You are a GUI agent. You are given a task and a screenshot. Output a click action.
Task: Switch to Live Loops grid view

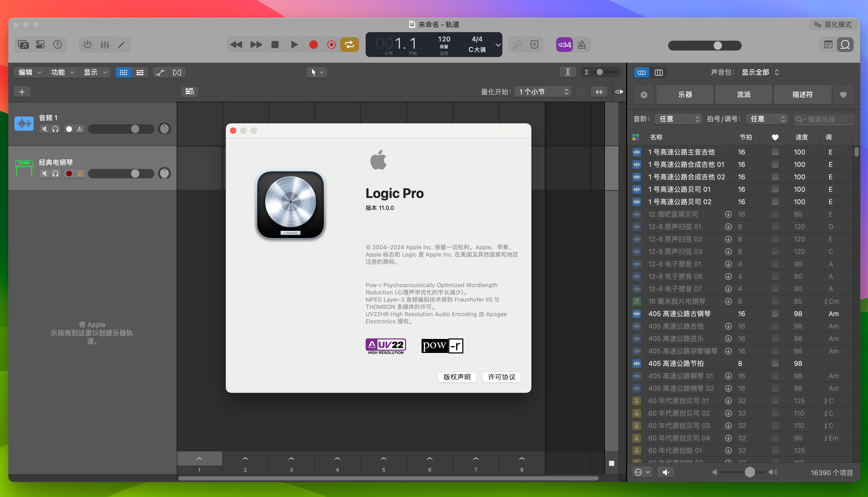tap(124, 72)
